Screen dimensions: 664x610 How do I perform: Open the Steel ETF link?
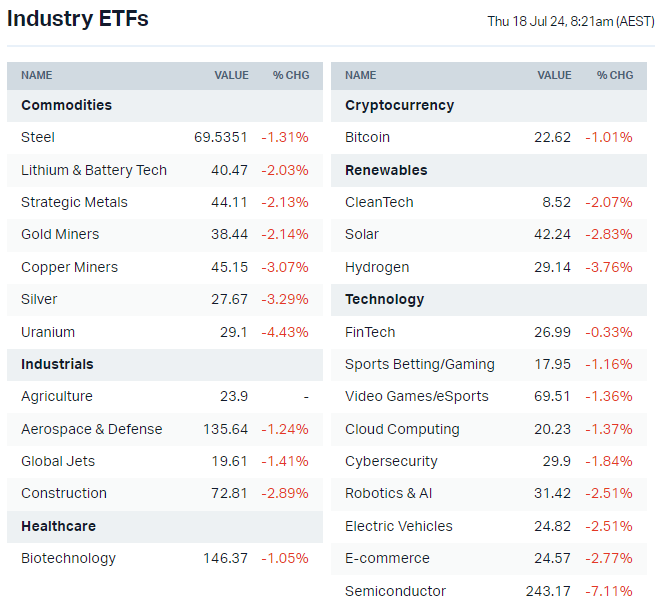[38, 137]
